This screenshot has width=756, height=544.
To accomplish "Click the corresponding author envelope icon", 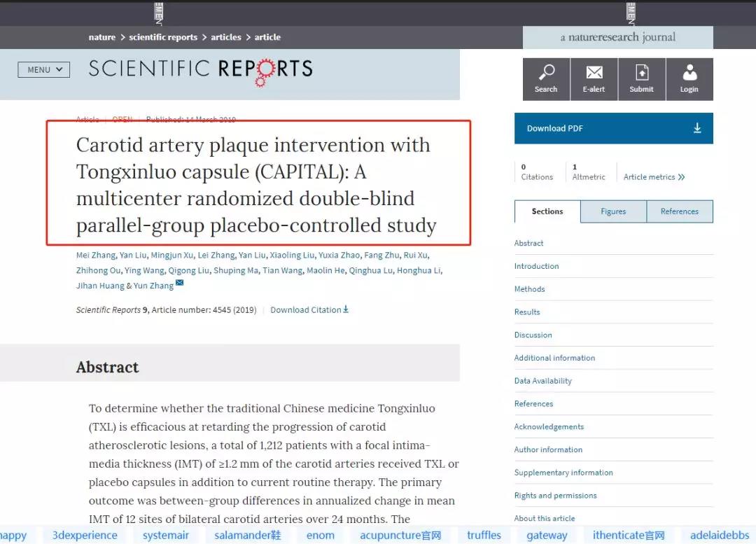I will 179,284.
